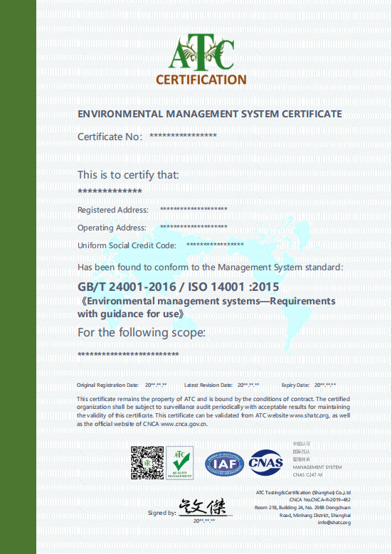Click the 'Operating Address:' label
Image resolution: width=392 pixels, height=554 pixels.
click(x=112, y=228)
